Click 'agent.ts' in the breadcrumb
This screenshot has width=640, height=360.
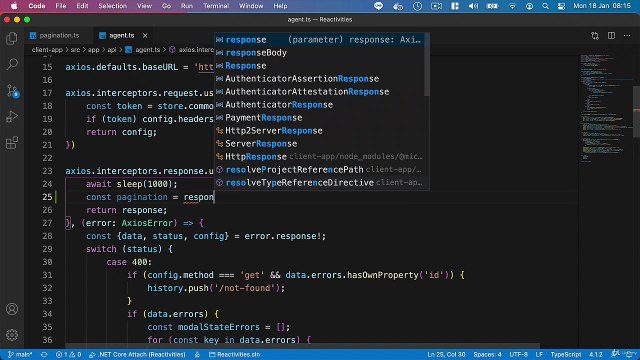pos(147,50)
